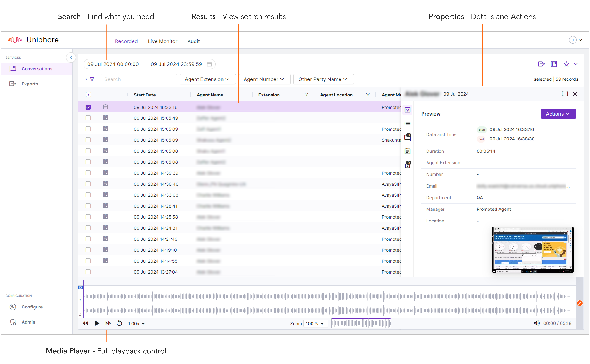Filter the Extension column
This screenshot has width=590, height=364.
point(306,95)
